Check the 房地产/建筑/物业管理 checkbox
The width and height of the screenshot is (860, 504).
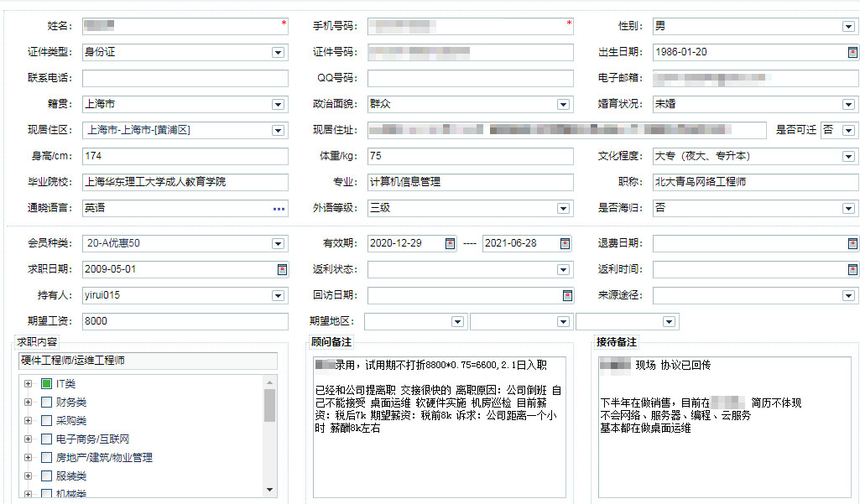pyautogui.click(x=47, y=457)
